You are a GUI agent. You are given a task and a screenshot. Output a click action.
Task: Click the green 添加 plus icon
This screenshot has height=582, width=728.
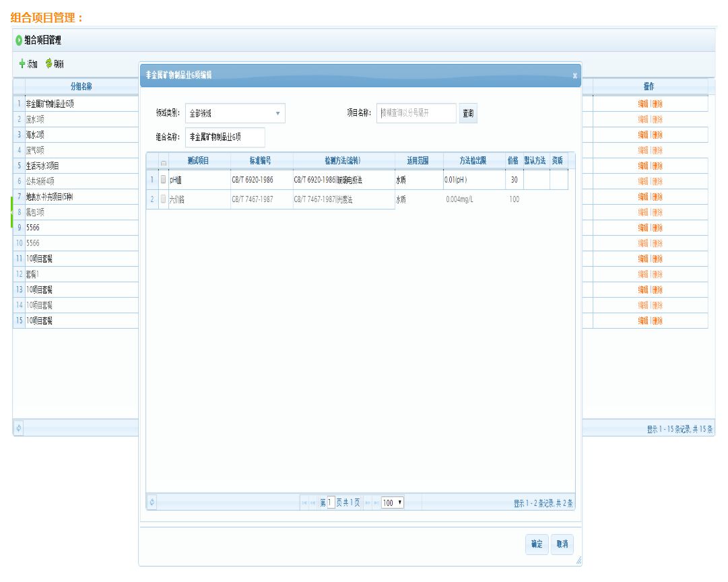[x=22, y=64]
